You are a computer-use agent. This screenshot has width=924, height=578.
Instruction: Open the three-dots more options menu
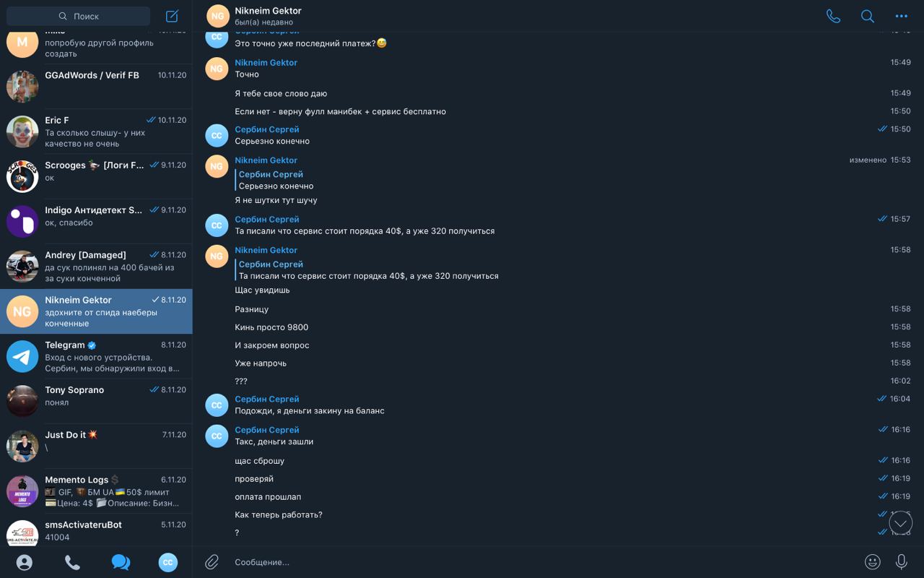(x=902, y=16)
